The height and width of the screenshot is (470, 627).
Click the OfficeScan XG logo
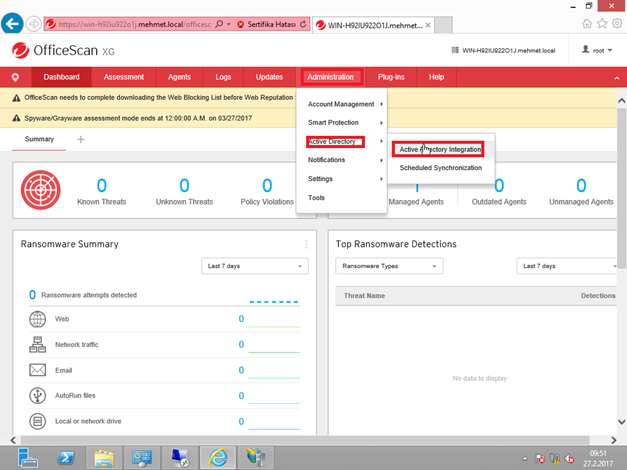pyautogui.click(x=63, y=50)
